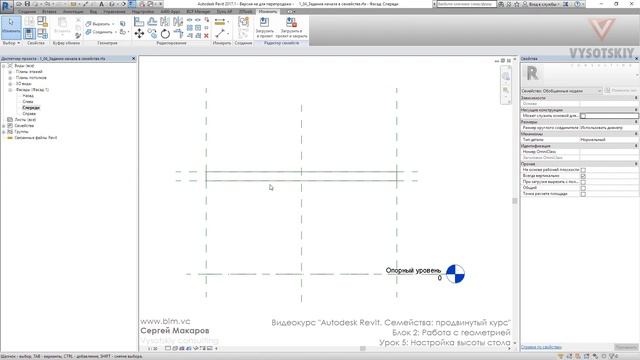Toggle the Shared checkbox
640x360 pixels.
(x=583, y=188)
